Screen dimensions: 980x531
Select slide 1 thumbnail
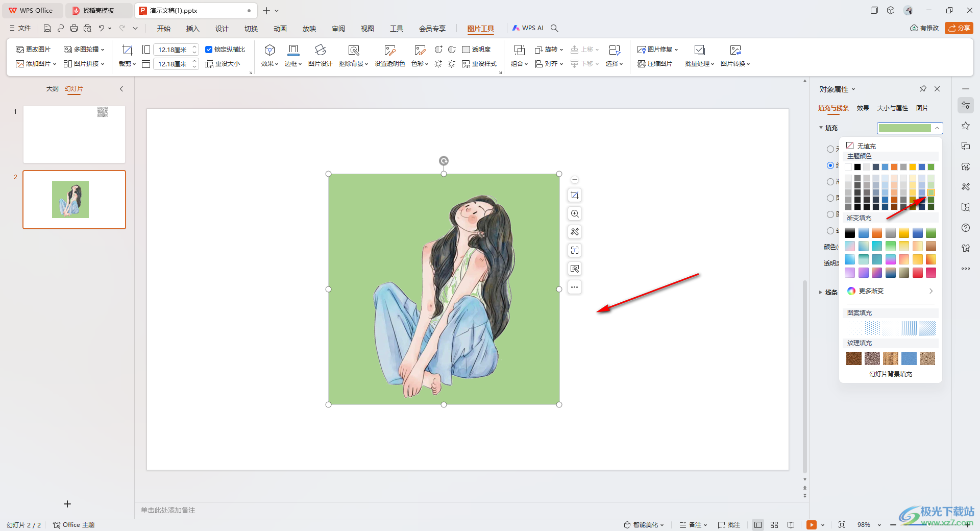(x=74, y=134)
